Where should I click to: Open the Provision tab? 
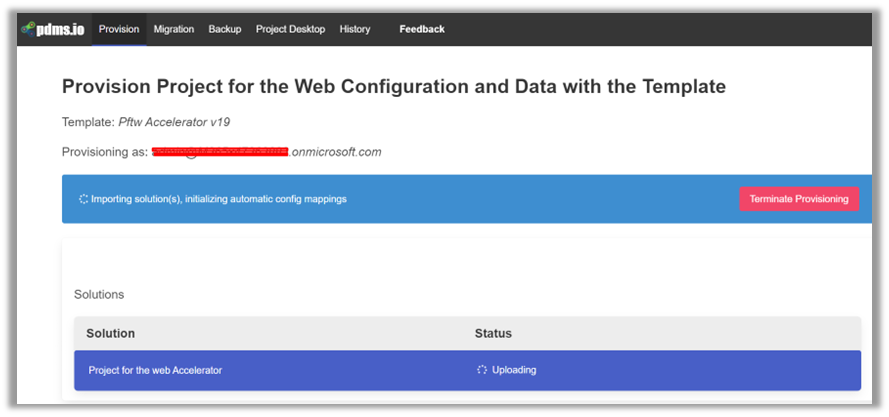(119, 29)
